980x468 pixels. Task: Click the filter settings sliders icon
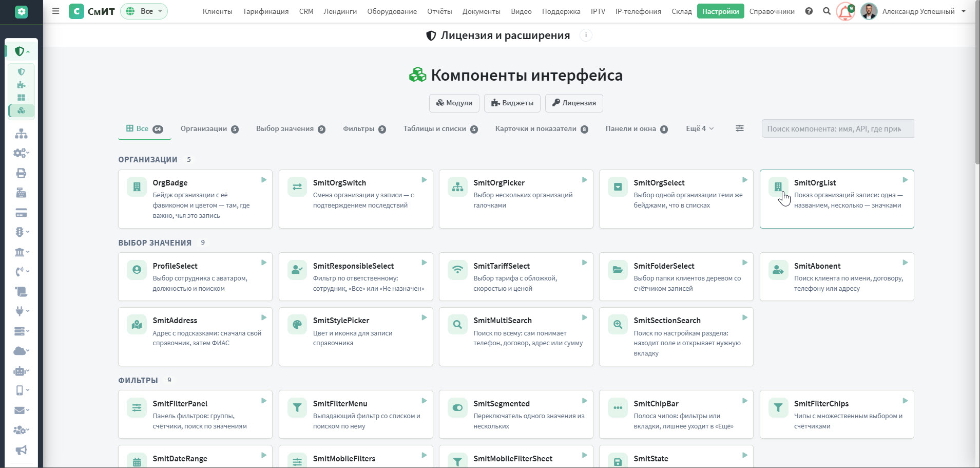739,128
